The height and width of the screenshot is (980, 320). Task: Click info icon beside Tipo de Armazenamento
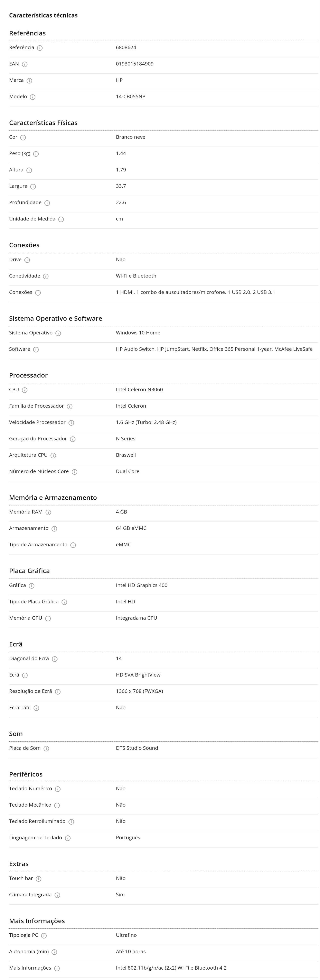(x=73, y=545)
